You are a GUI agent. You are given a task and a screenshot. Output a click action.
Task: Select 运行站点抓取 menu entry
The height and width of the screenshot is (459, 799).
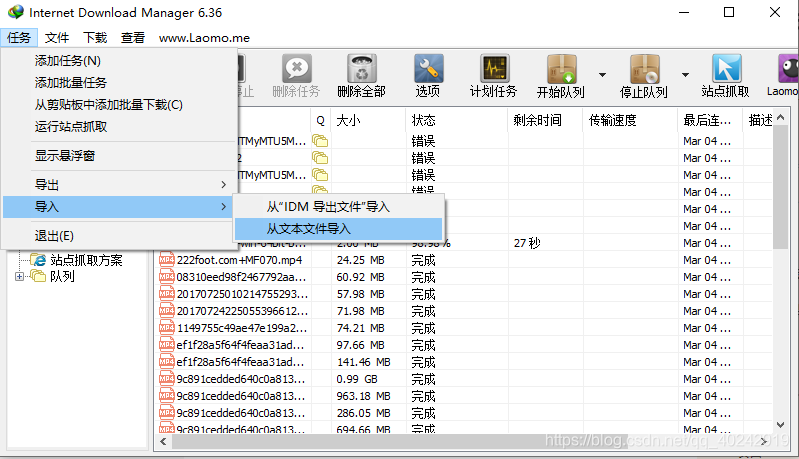point(117,127)
